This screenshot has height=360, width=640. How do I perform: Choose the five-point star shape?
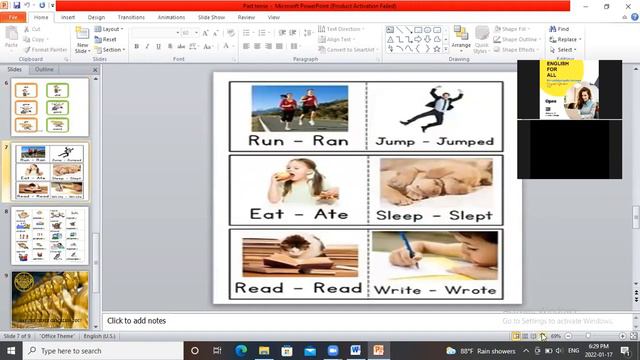coord(437,49)
